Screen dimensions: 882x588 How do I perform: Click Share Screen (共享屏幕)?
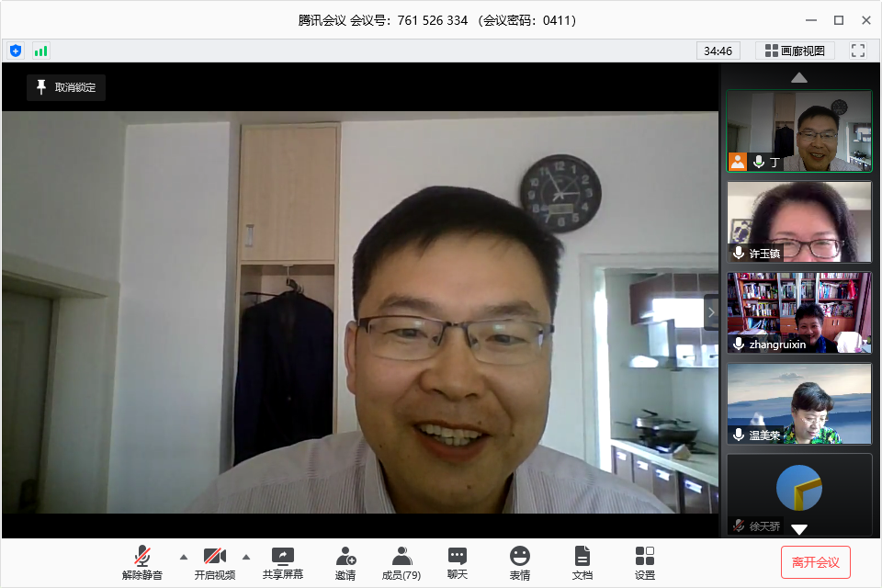point(282,562)
